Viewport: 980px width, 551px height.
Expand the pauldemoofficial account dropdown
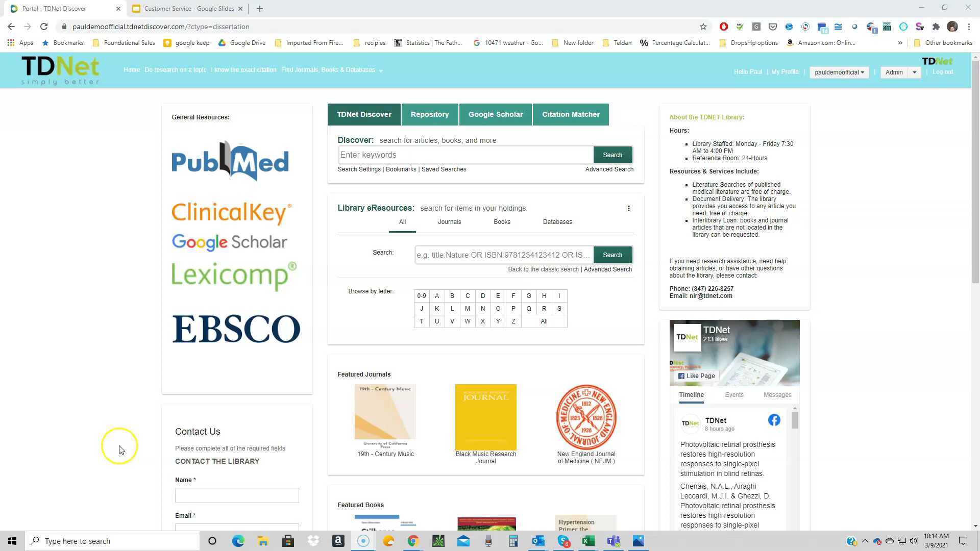tap(839, 72)
